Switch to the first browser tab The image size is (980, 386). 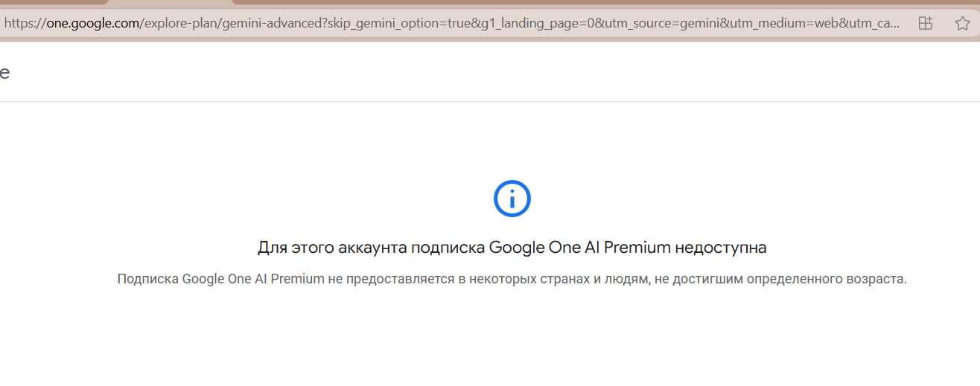click(x=52, y=2)
